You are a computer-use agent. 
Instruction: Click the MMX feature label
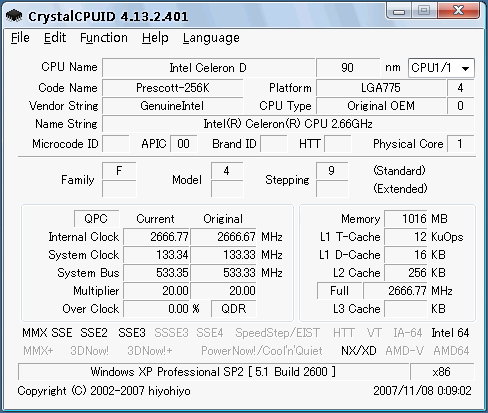(35, 333)
